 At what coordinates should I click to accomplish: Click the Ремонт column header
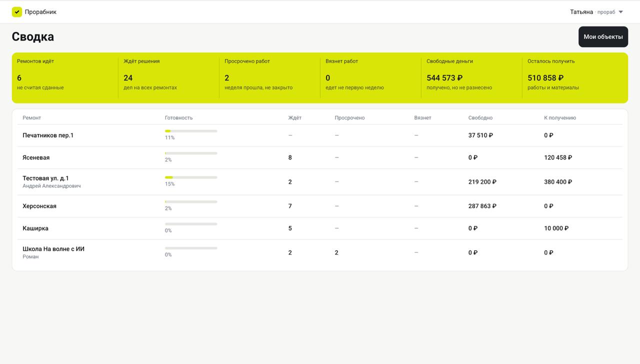[x=31, y=118]
